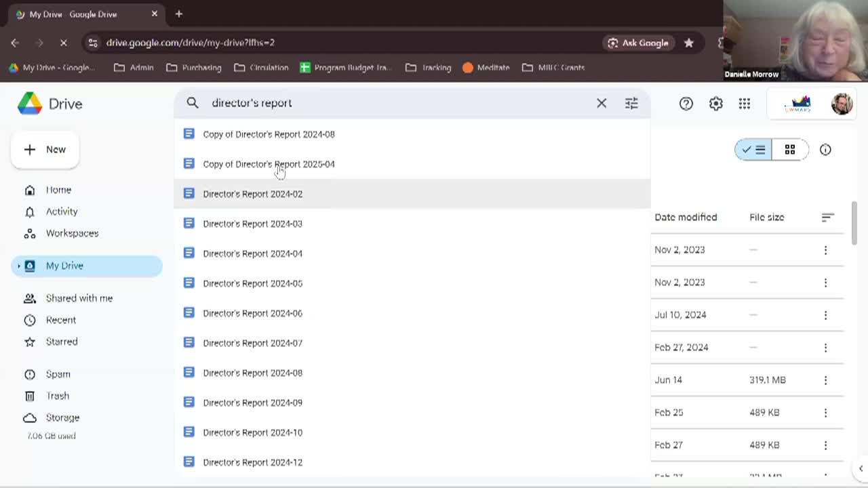Open the Help question mark icon

[x=686, y=104]
